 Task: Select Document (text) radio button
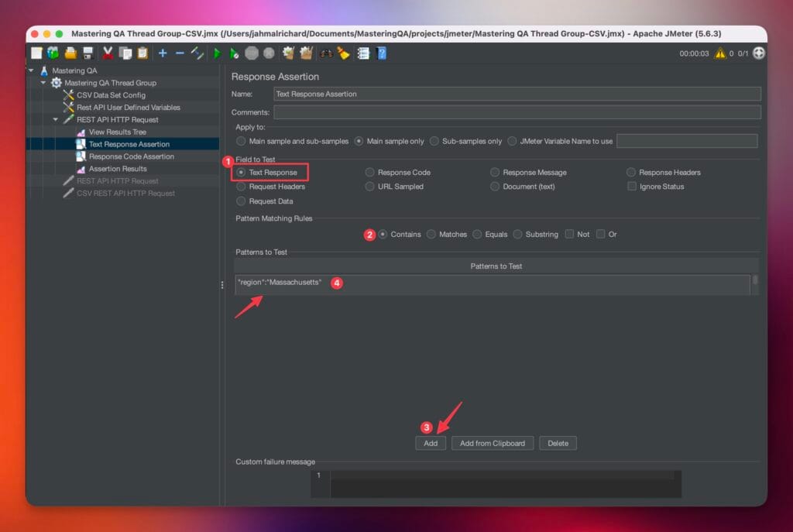point(495,187)
